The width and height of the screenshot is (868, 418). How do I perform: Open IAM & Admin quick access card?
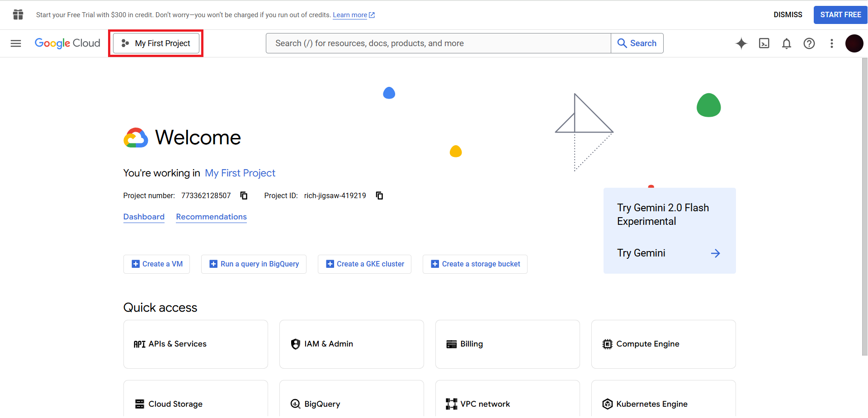click(352, 344)
